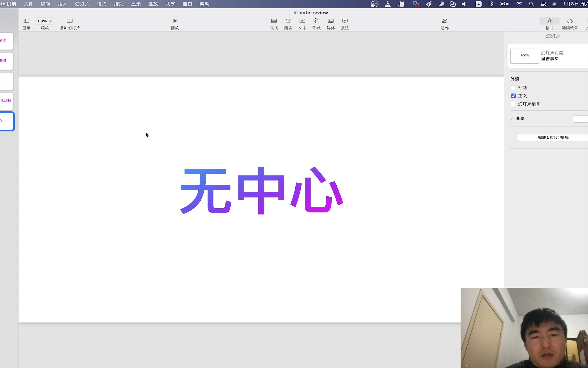The height and width of the screenshot is (368, 588).
Task: Open the 显示 view options dropdown
Action: click(26, 21)
